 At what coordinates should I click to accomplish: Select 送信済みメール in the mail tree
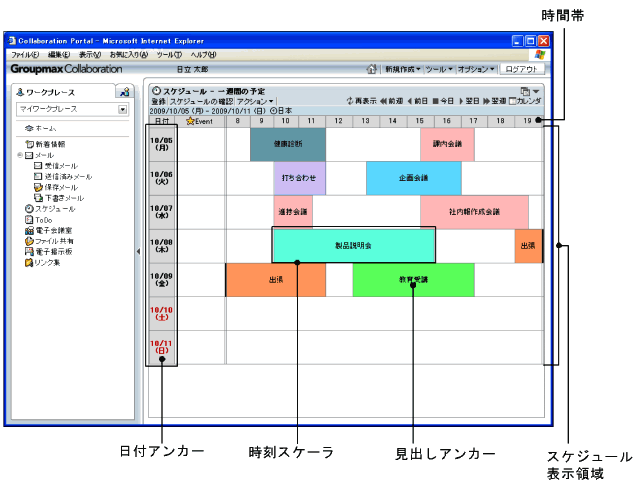coord(63,176)
